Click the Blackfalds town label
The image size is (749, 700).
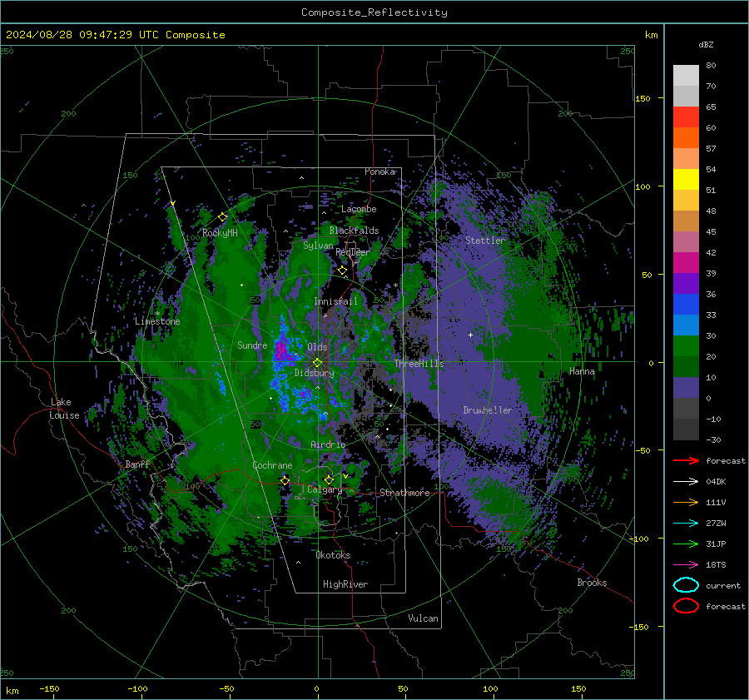point(354,231)
